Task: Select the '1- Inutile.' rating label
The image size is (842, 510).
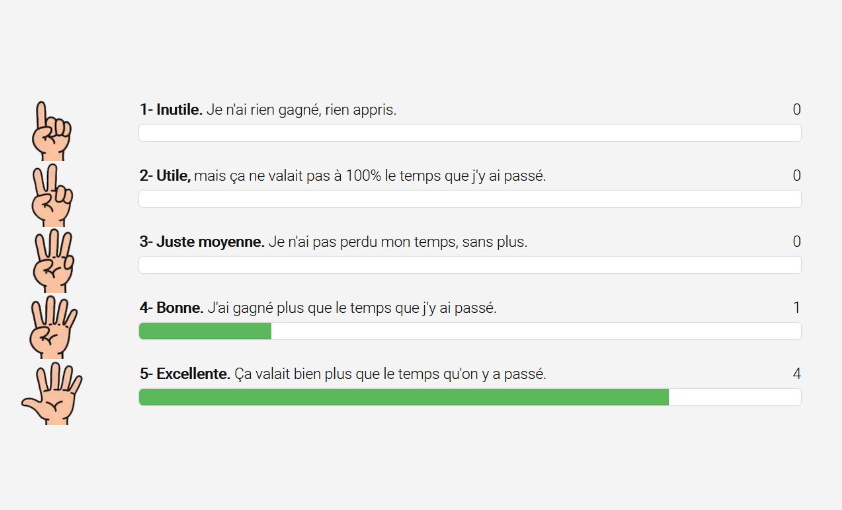Action: click(171, 109)
